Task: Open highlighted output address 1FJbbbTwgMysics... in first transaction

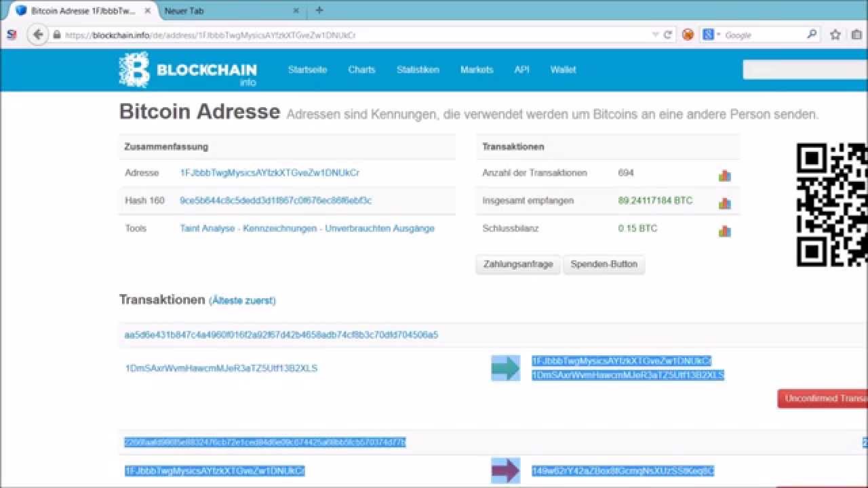Action: coord(622,361)
